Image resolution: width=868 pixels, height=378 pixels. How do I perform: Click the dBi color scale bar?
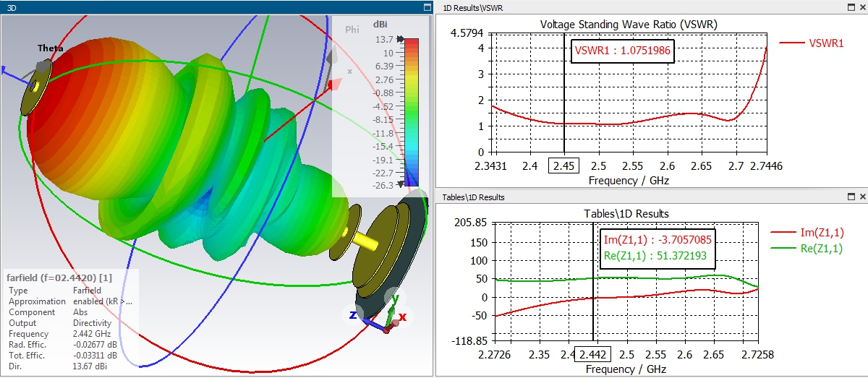(412, 112)
